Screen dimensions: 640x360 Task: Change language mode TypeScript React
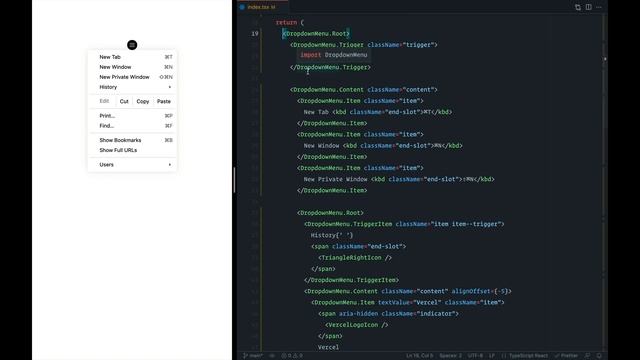(524, 356)
